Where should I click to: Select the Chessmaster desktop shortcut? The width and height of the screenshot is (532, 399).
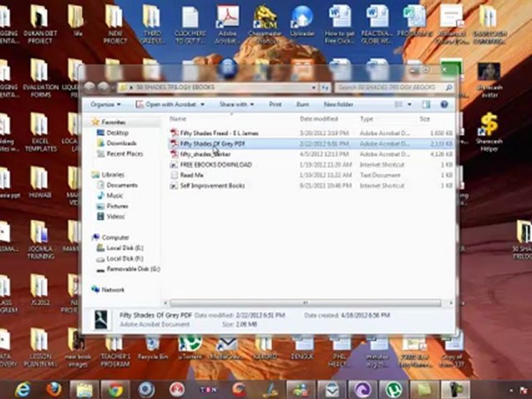pos(265,24)
